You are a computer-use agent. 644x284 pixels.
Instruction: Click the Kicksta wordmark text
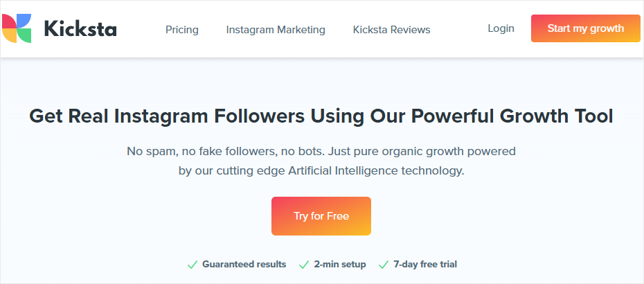click(x=80, y=29)
